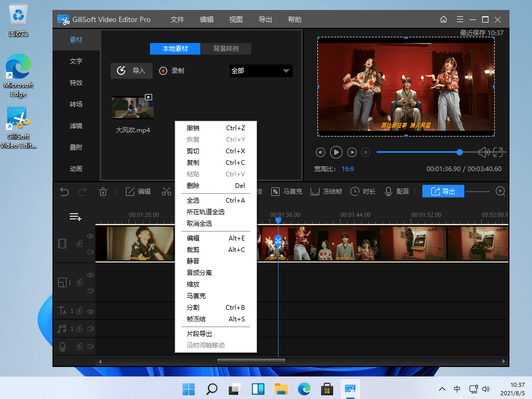Click the 冻结帧 freeze frame tool
This screenshot has width=532, height=399.
pos(326,192)
